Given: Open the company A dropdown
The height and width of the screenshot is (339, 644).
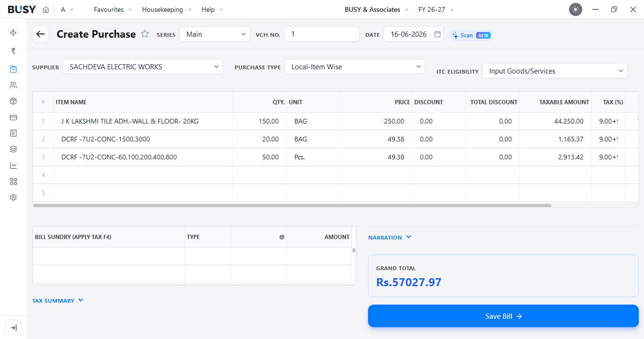Looking at the screenshot, I should [67, 9].
